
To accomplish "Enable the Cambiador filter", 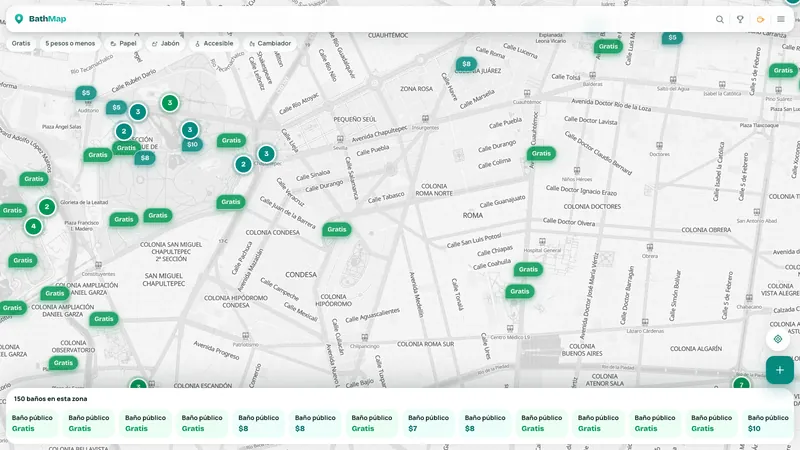I will point(270,43).
